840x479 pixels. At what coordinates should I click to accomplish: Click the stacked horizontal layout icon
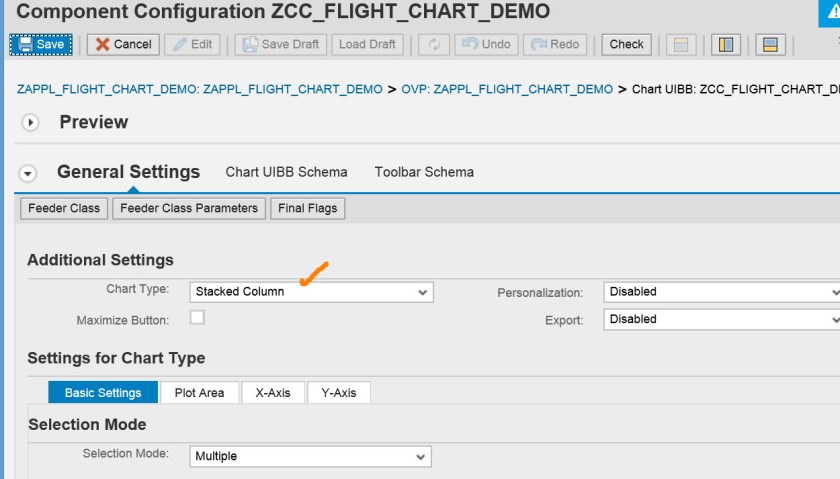(768, 44)
